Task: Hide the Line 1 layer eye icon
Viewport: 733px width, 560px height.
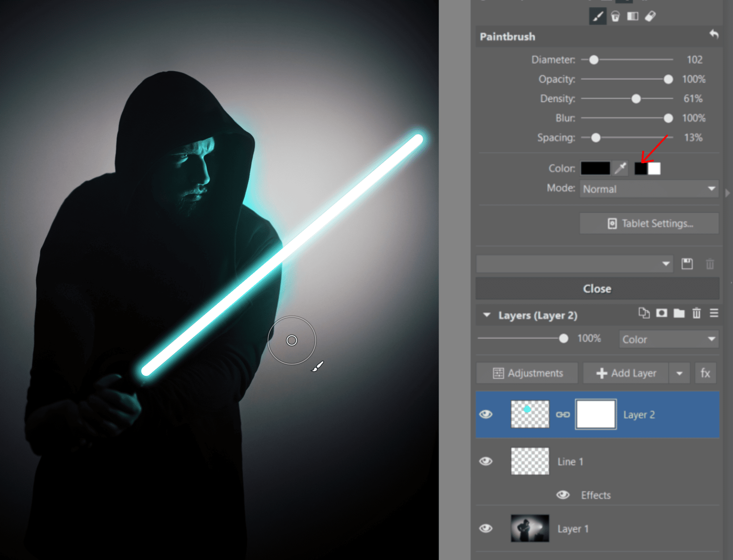Action: 486,461
